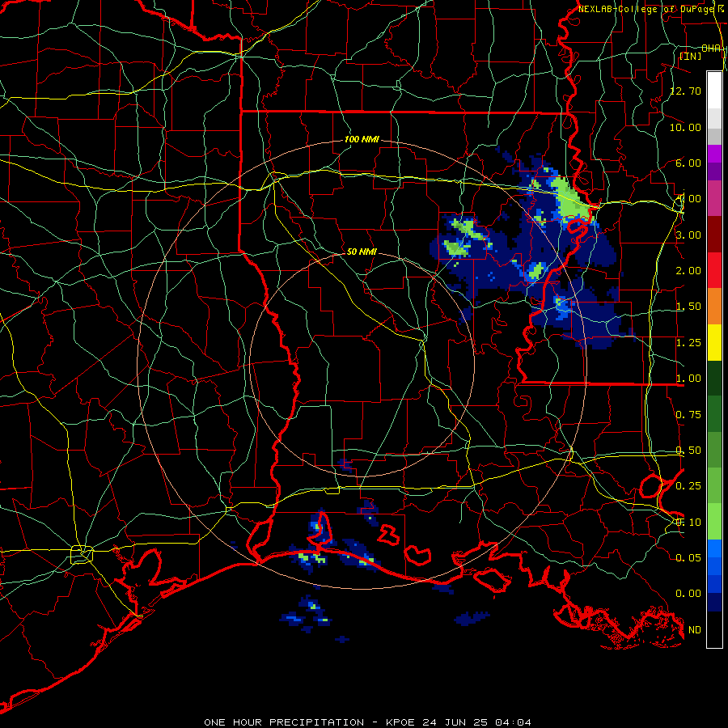Click the 04:04 timestamp in footer
Viewport: 728px width, 728px height.
tap(513, 722)
